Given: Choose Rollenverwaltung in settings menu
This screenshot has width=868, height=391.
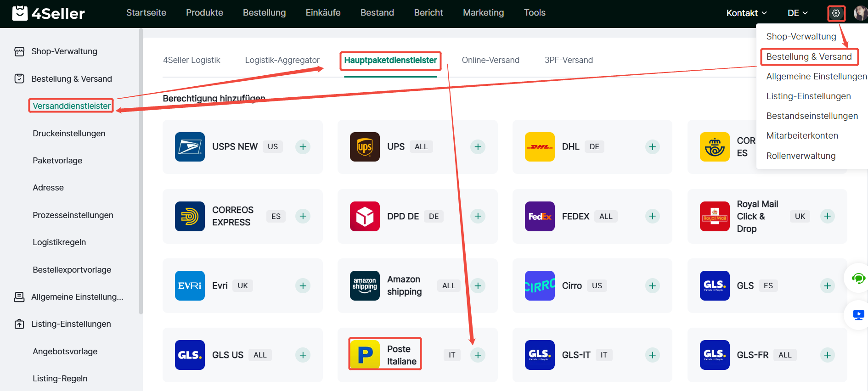Looking at the screenshot, I should [800, 156].
